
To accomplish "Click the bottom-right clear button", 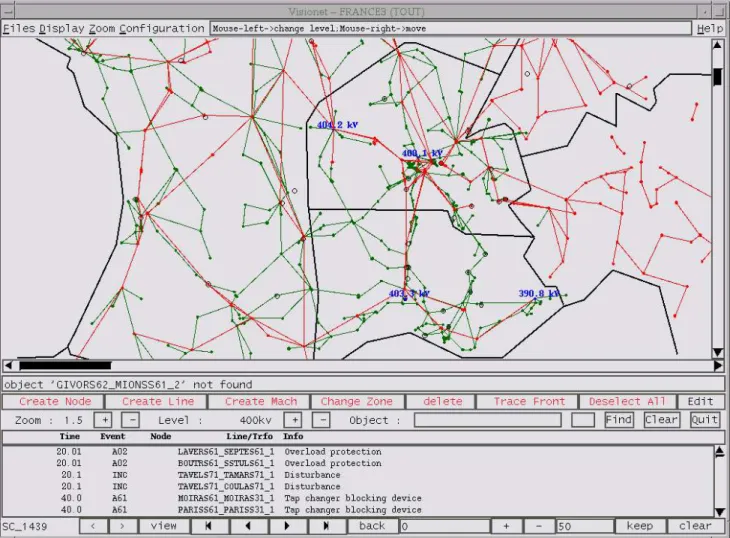I will coord(695,526).
